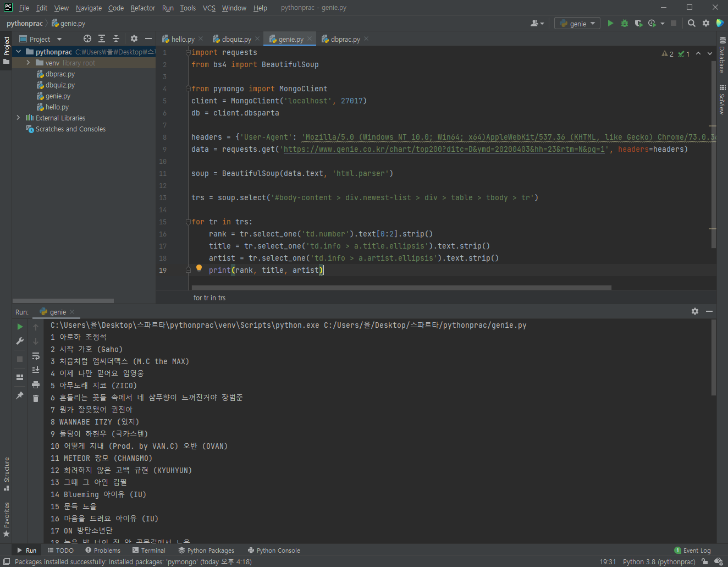This screenshot has height=567, width=728.
Task: Open the Refactor menu
Action: 143,8
